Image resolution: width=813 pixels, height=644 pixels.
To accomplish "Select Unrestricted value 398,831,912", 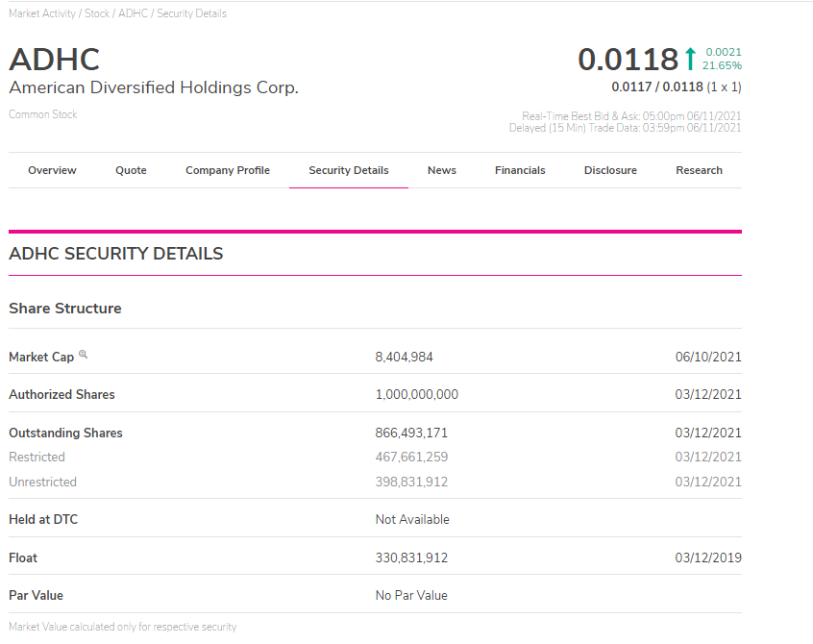I will [411, 482].
